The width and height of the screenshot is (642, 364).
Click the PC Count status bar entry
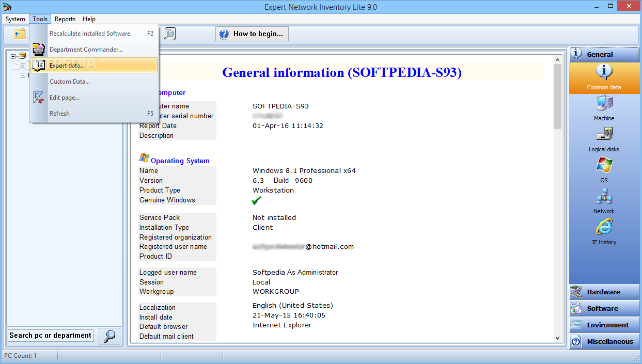point(21,356)
